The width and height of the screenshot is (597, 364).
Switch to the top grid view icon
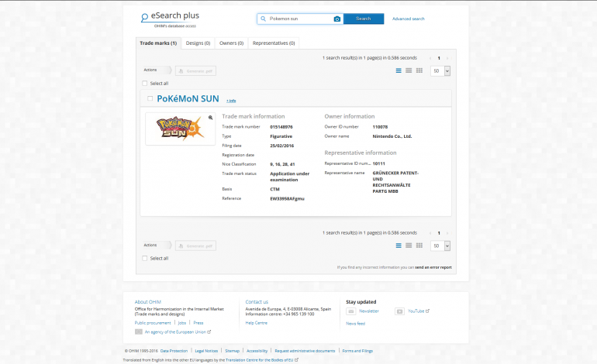(x=419, y=70)
